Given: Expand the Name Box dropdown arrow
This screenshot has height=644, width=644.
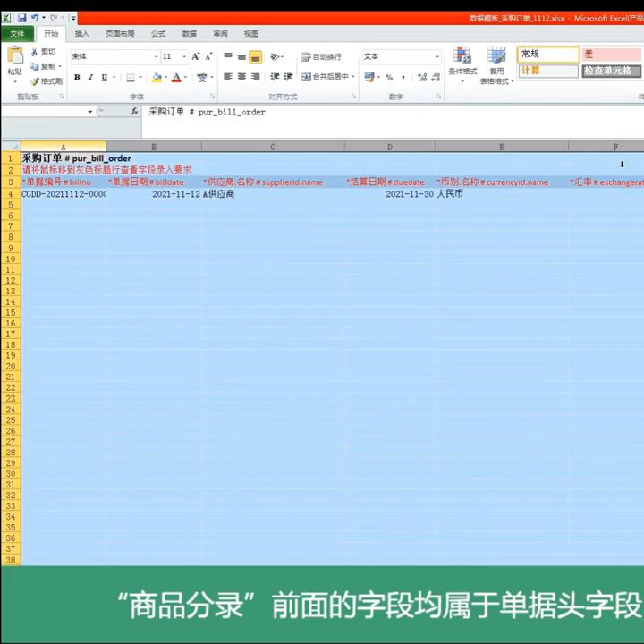Looking at the screenshot, I should pyautogui.click(x=90, y=112).
